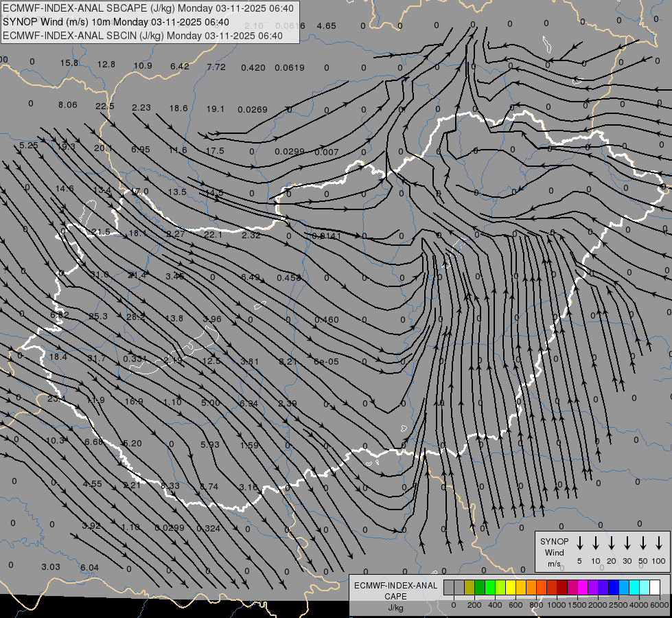Select the grid value 17.5
This screenshot has width=672, height=618.
(x=215, y=150)
